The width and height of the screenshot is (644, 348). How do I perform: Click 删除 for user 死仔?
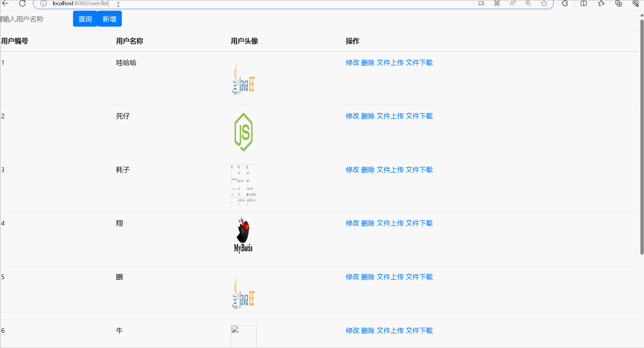(368, 116)
